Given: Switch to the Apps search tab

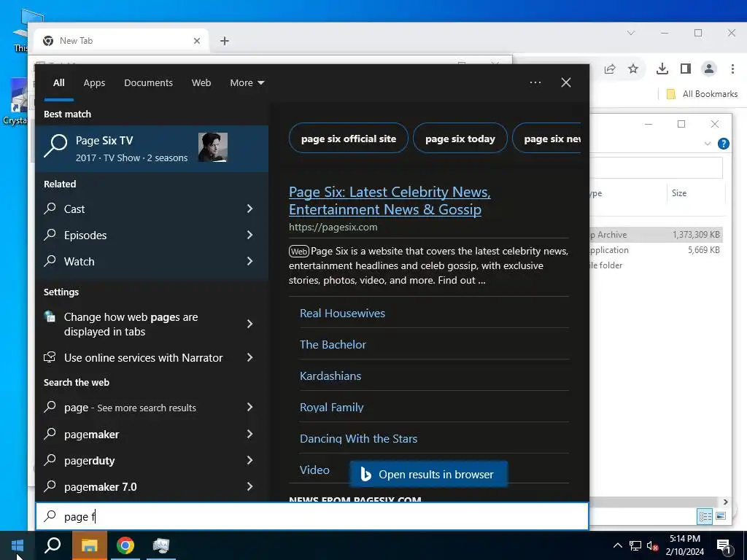Looking at the screenshot, I should [x=94, y=83].
